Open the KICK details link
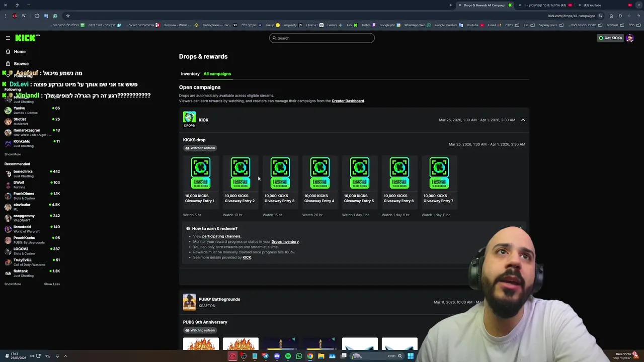 [x=247, y=257]
